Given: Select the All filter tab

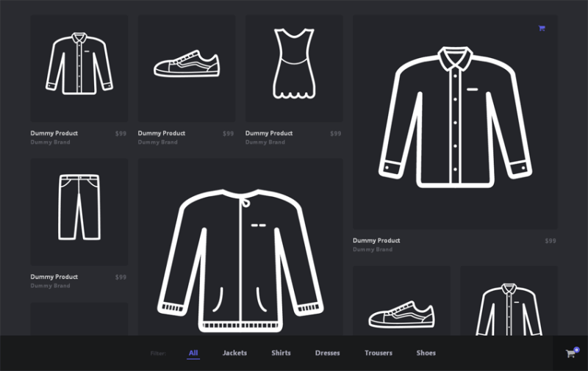Looking at the screenshot, I should [x=193, y=353].
